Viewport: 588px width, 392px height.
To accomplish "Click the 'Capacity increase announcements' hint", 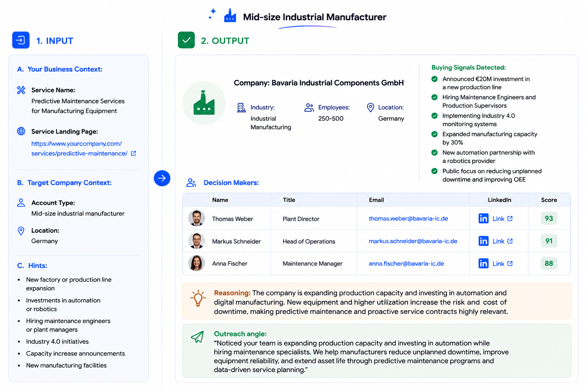I will 75,353.
